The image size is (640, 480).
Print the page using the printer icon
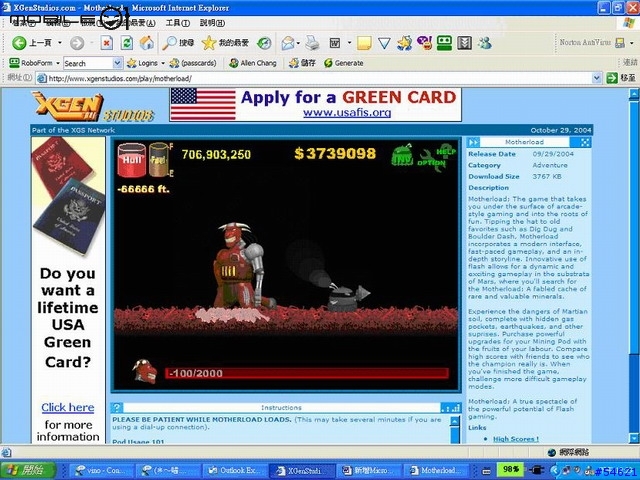coord(312,43)
